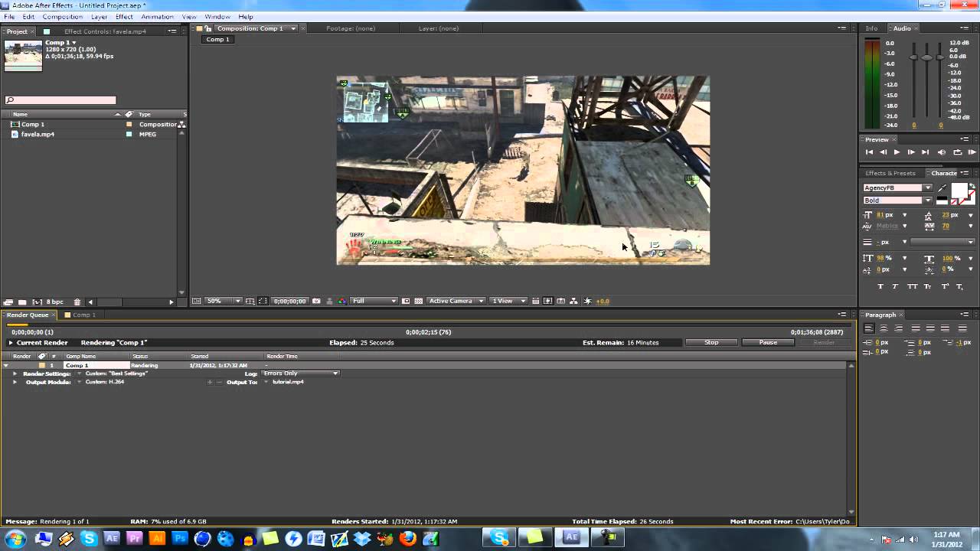980x551 pixels.
Task: Take a snapshot with camera icon
Action: coord(316,301)
